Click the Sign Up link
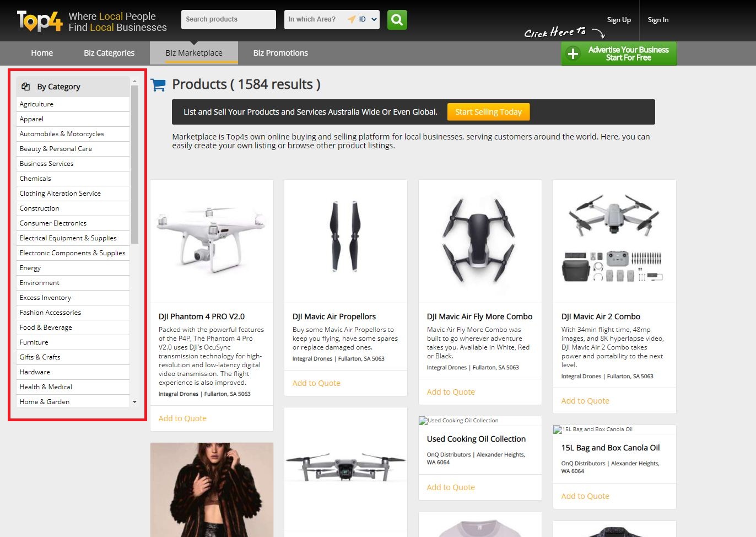The height and width of the screenshot is (537, 756). 619,20
